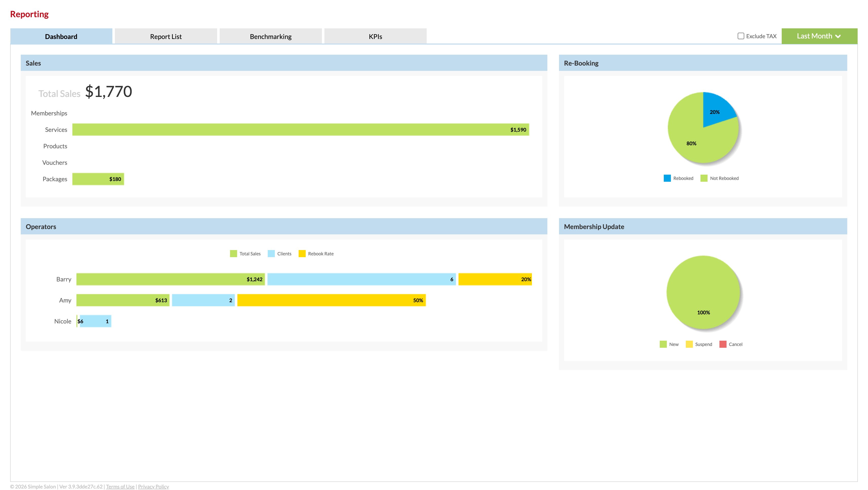Open the Terms of Use link
868x490 pixels.
120,486
